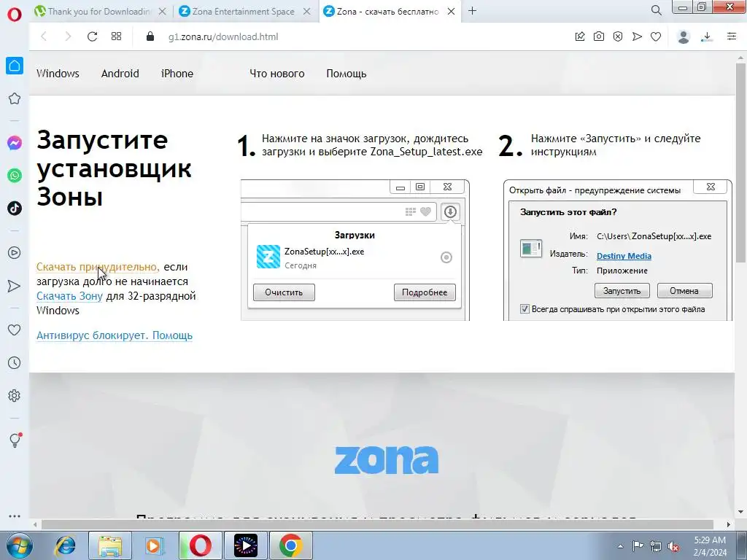Open the Windows page menu item
This screenshot has width=747, height=560.
point(58,74)
